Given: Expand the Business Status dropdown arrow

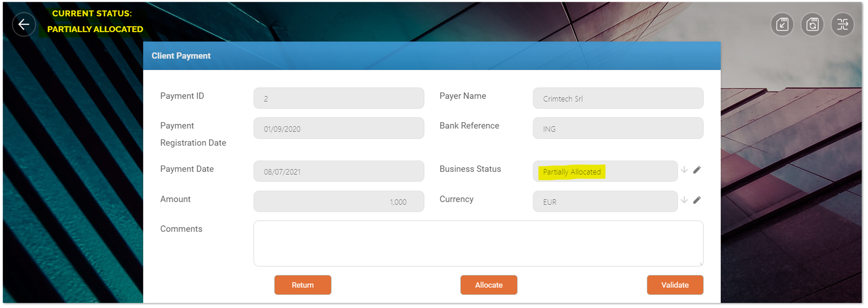Looking at the screenshot, I should [684, 170].
